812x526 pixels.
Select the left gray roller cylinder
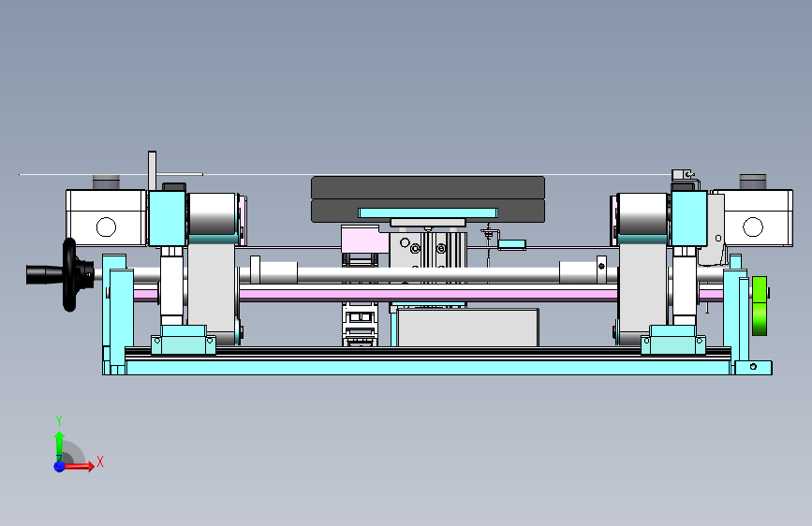[213, 214]
